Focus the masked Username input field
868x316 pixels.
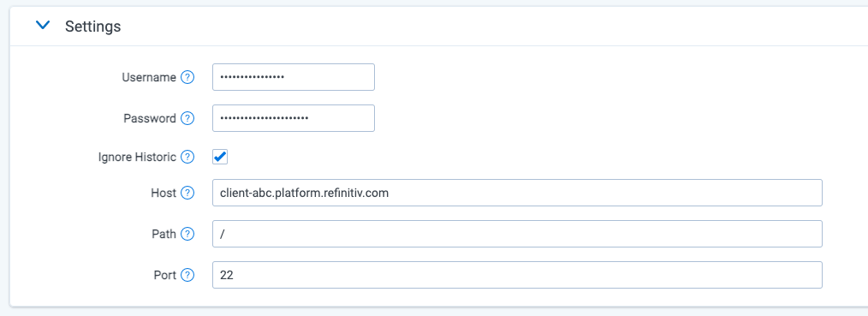pos(294,77)
